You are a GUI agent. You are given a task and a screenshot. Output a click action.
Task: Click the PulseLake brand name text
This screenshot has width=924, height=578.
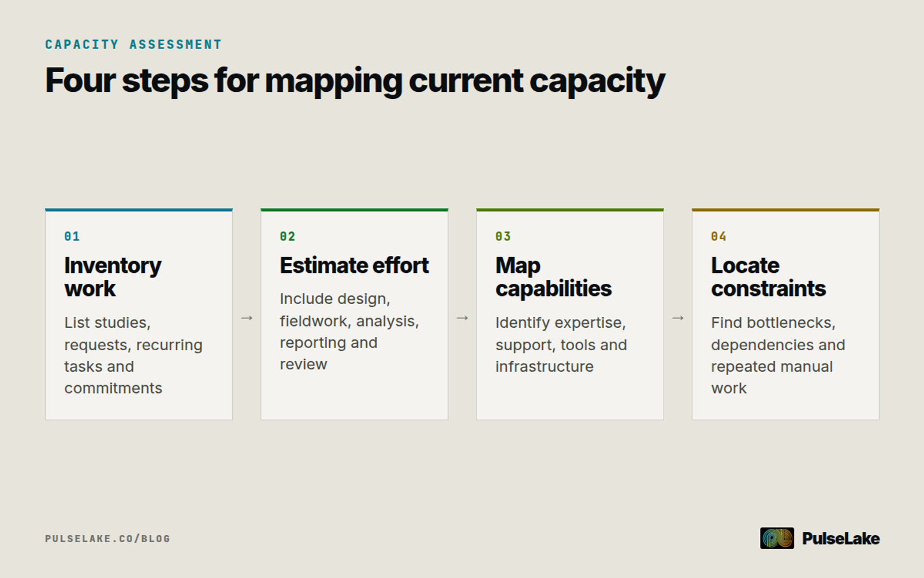841,539
